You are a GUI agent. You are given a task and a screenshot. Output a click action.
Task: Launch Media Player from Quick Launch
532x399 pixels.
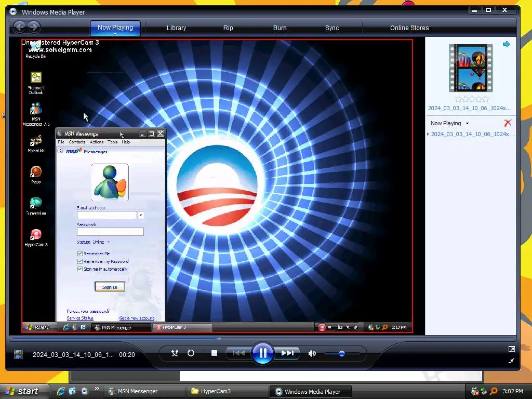85,391
